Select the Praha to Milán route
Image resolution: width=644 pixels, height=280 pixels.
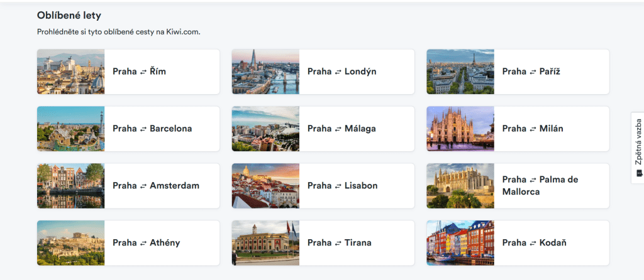(533, 129)
